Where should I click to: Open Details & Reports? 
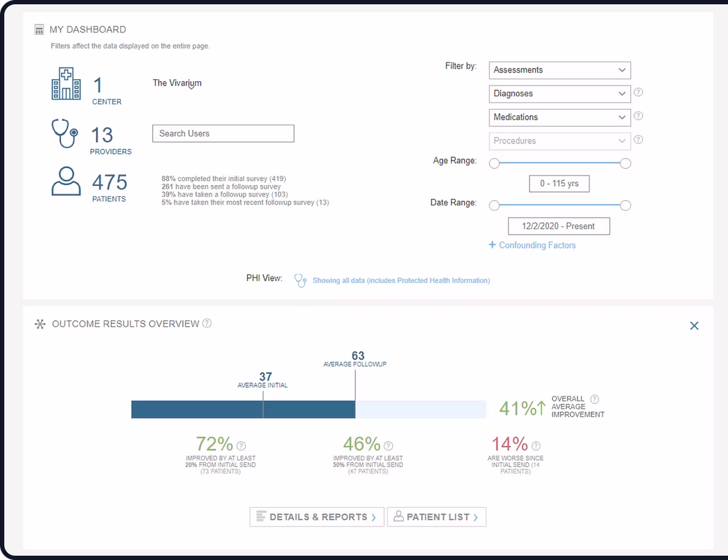tap(317, 517)
